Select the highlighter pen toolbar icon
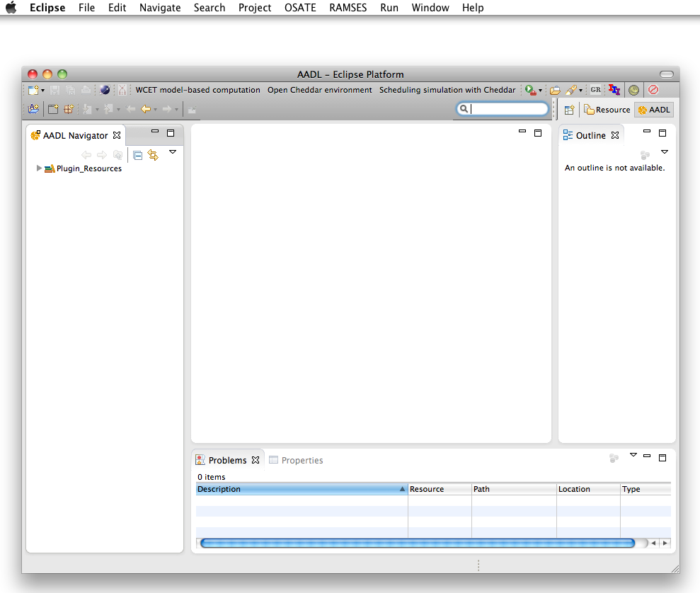The height and width of the screenshot is (593, 700). (x=571, y=90)
